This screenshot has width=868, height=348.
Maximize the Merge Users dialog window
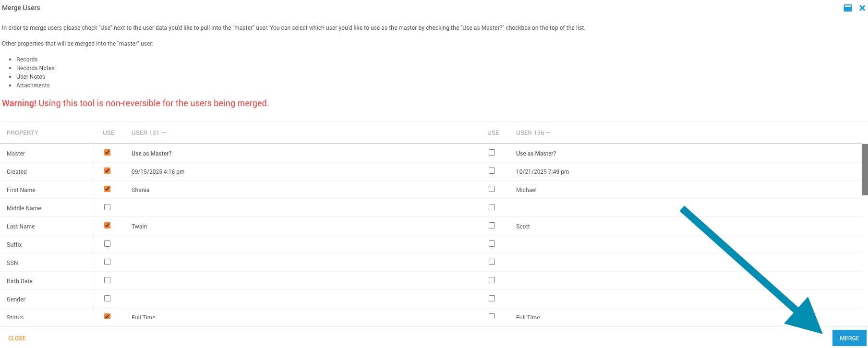(847, 8)
